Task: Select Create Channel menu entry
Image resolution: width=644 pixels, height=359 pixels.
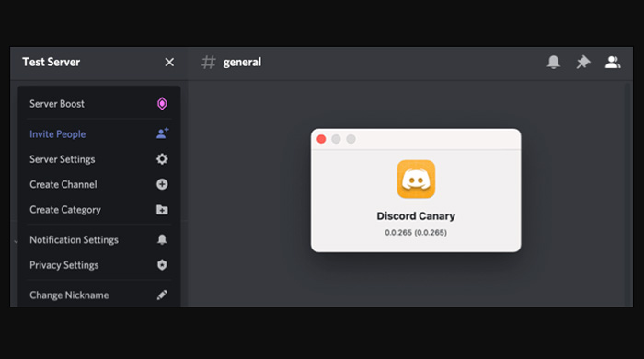Action: pyautogui.click(x=99, y=184)
